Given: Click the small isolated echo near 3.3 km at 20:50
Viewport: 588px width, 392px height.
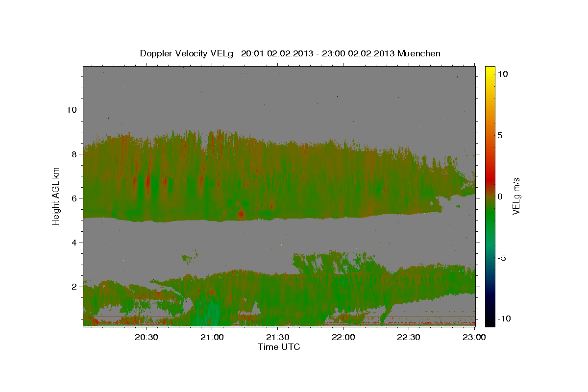Looking at the screenshot, I should pos(188,256).
